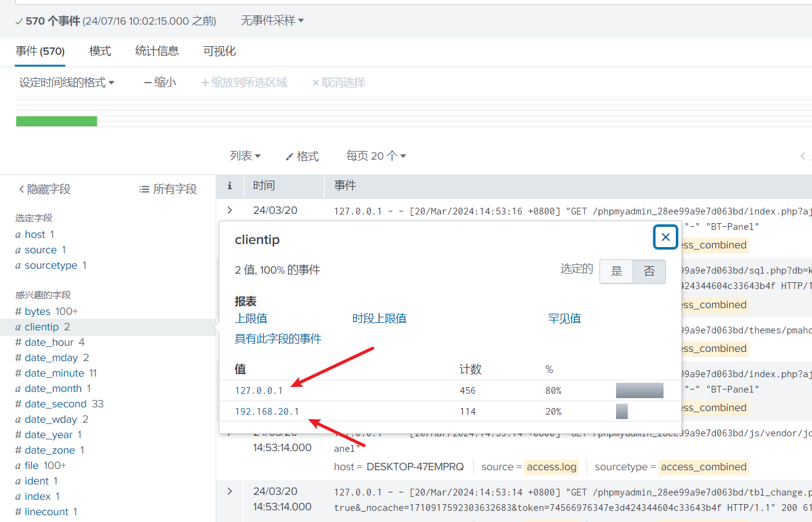The width and height of the screenshot is (812, 522).
Task: Expand the first event row chevron
Action: click(230, 210)
